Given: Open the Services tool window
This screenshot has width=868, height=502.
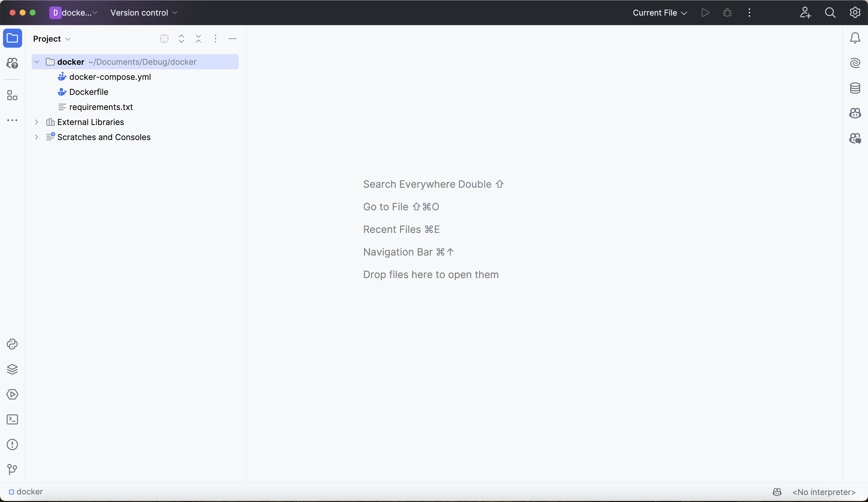Looking at the screenshot, I should (12, 394).
